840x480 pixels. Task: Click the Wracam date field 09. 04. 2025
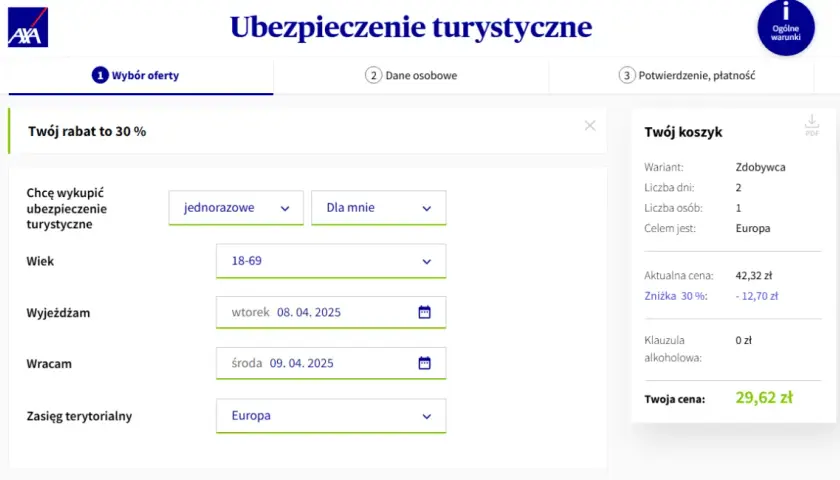(x=331, y=363)
